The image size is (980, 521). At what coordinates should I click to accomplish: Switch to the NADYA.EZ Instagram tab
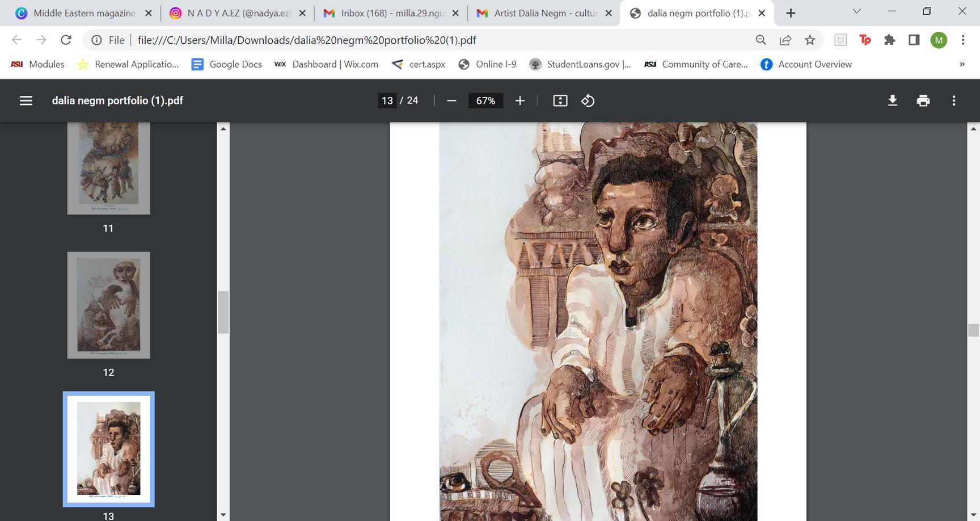[x=238, y=13]
